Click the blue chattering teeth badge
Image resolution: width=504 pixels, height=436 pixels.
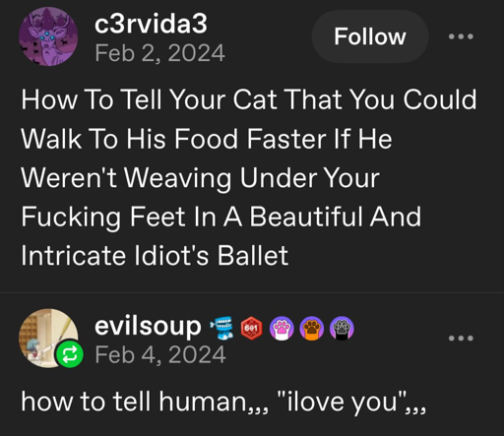coord(222,328)
